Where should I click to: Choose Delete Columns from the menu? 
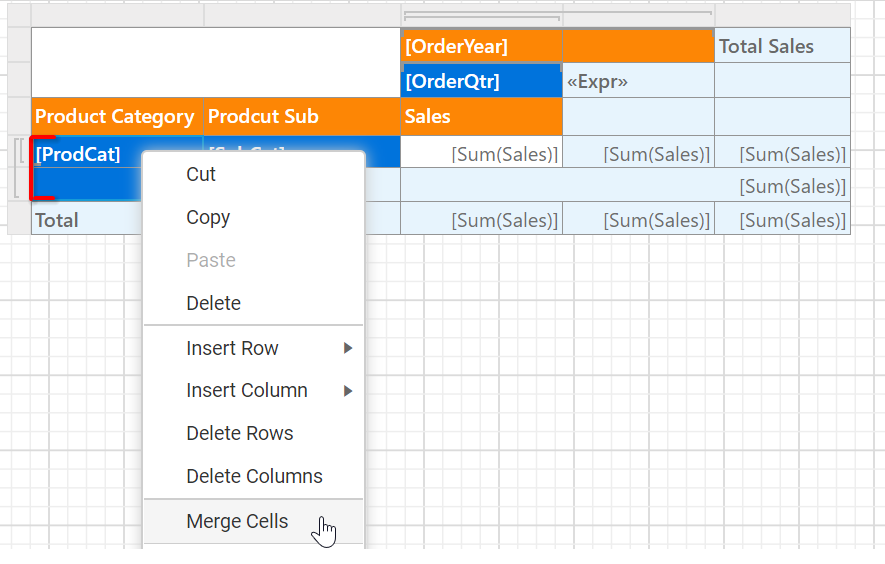[x=254, y=477]
